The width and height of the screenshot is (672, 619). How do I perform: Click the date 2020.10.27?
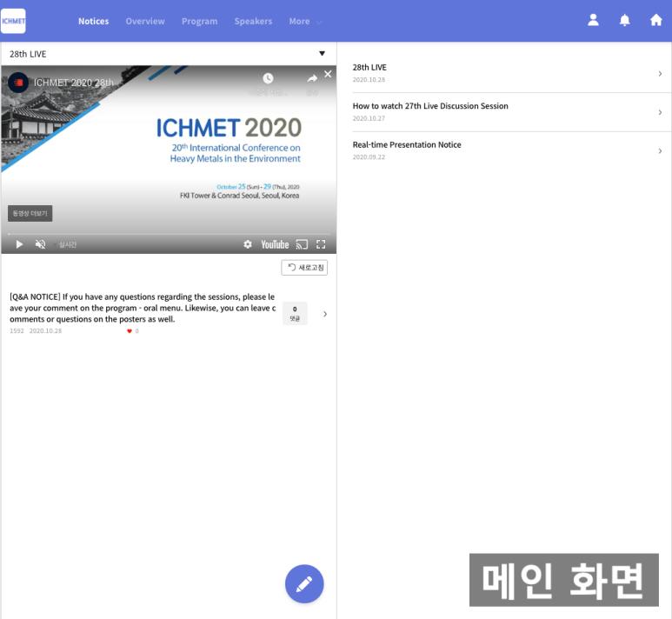coord(369,118)
